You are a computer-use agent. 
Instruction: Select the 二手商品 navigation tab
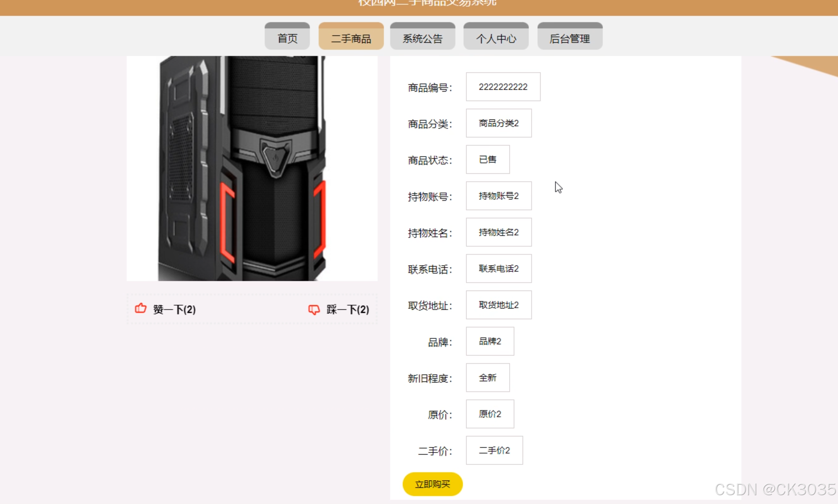click(x=351, y=38)
